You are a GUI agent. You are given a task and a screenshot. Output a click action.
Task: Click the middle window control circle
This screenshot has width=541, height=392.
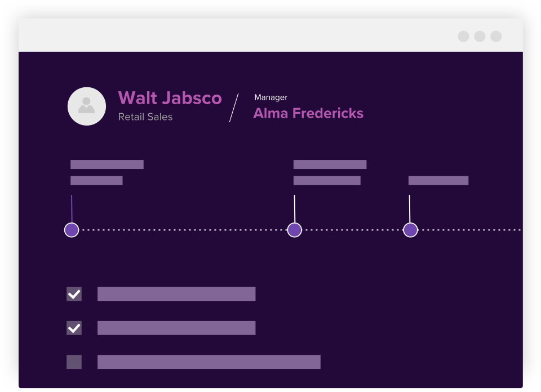click(x=480, y=37)
